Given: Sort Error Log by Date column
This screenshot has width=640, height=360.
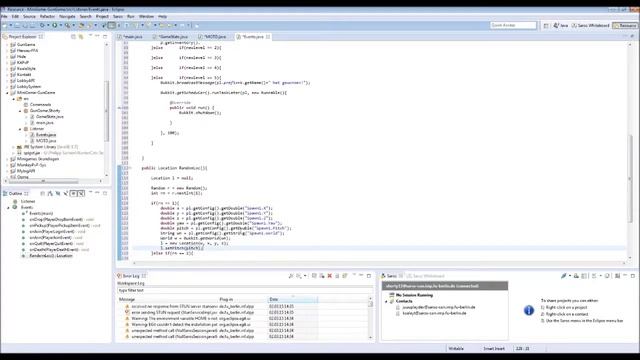Looking at the screenshot, I should [x=292, y=299].
